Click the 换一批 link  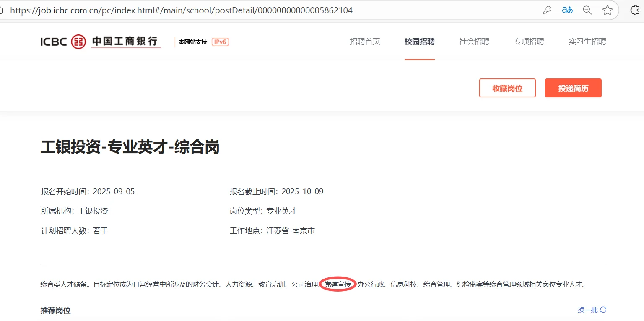[x=588, y=310]
